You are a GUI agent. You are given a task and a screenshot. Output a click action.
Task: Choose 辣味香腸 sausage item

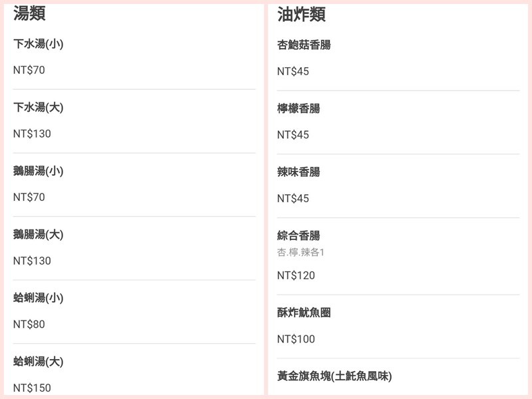point(299,172)
